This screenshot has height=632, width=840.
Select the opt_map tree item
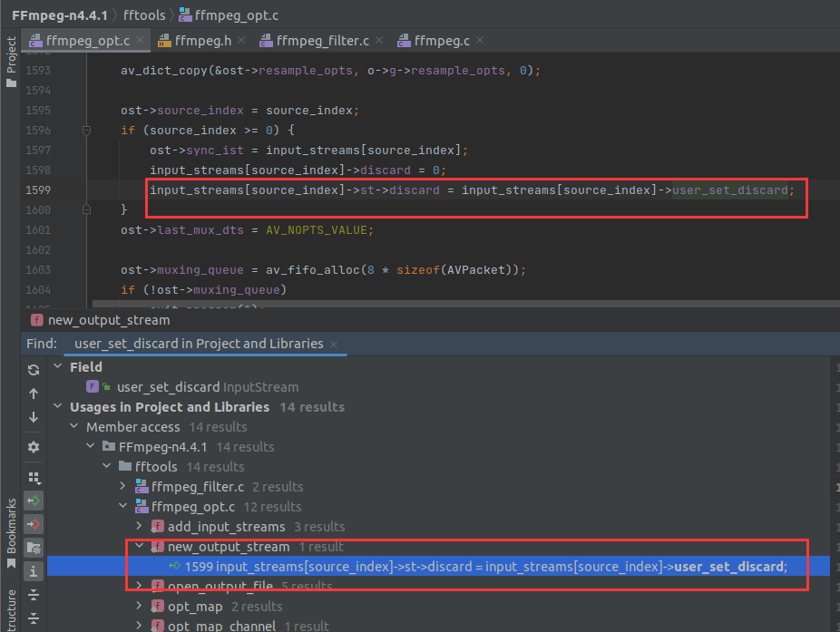tap(196, 607)
